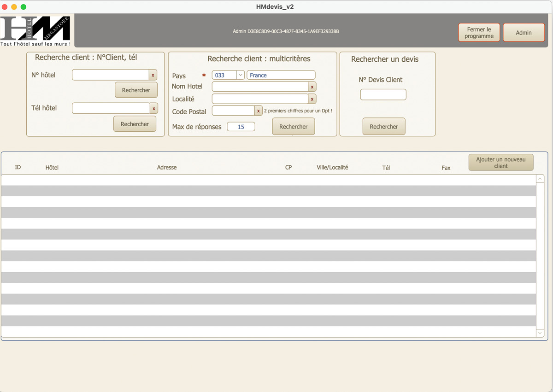This screenshot has height=392, width=553.
Task: Click Fermer le programme button
Action: pyautogui.click(x=479, y=33)
